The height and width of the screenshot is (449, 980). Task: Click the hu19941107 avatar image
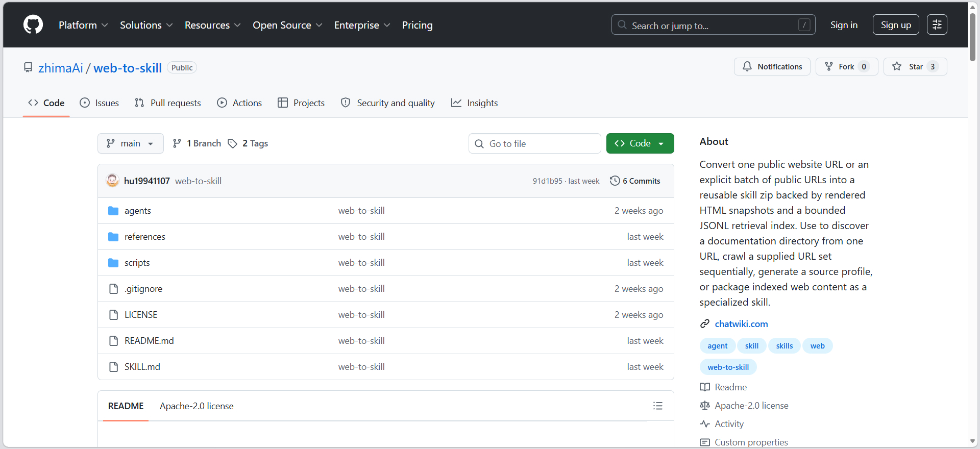(x=112, y=181)
